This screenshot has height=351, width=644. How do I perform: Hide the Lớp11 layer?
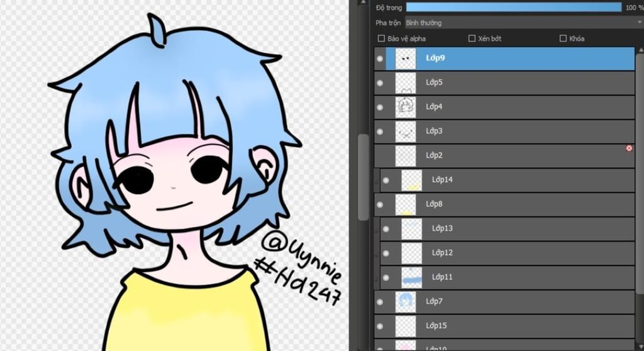[386, 277]
